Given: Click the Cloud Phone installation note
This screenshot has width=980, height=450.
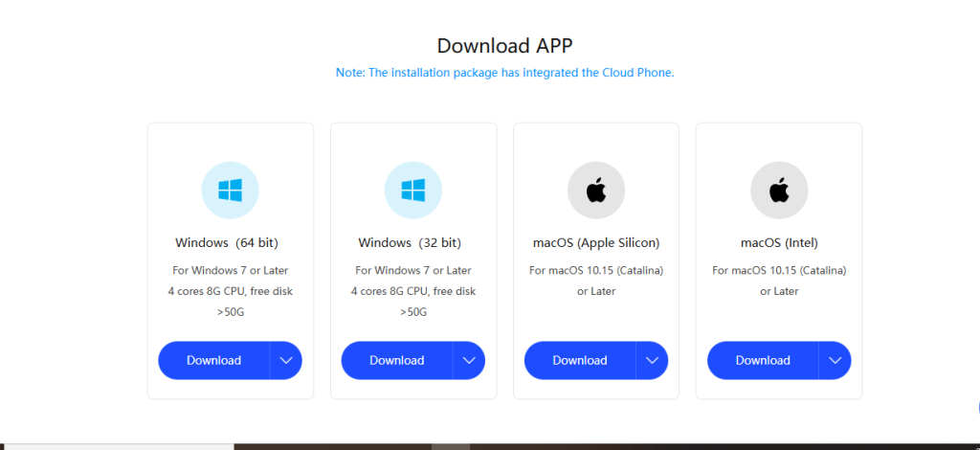Looking at the screenshot, I should point(504,73).
